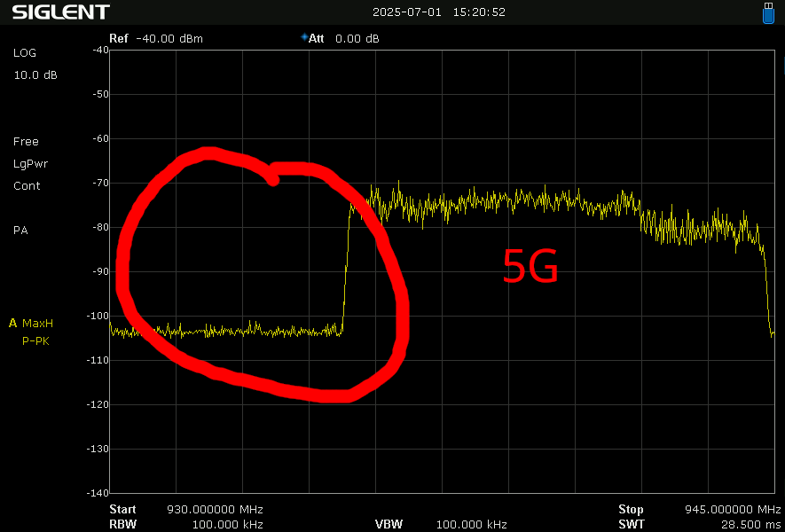Viewport: 785px width, 532px height.
Task: Select the RBW 100 kHz value
Action: pyautogui.click(x=229, y=524)
